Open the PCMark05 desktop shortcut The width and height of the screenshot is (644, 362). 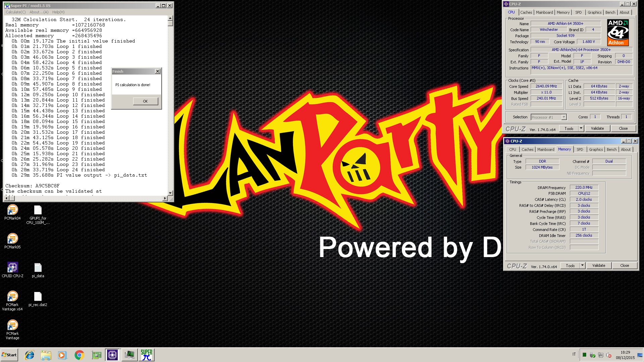tap(12, 241)
